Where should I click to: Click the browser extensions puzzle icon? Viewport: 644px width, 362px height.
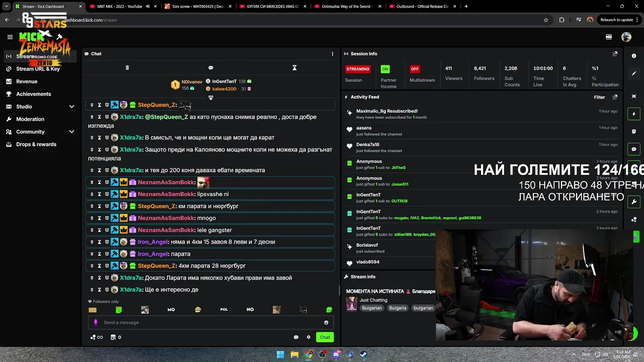point(562,20)
